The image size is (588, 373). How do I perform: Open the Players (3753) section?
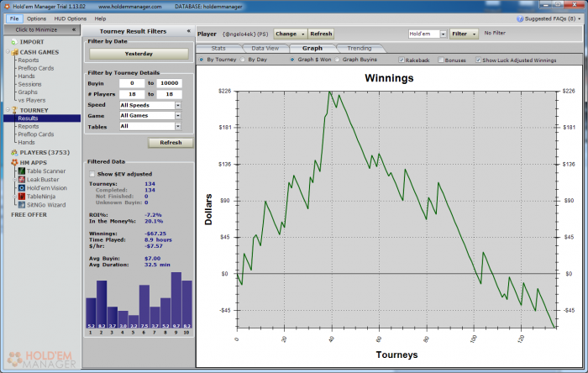tap(45, 152)
